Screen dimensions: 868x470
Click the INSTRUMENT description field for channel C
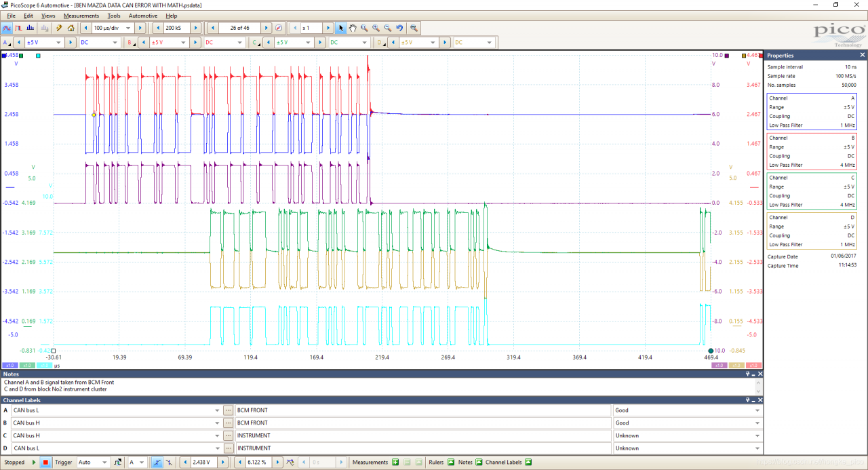423,435
